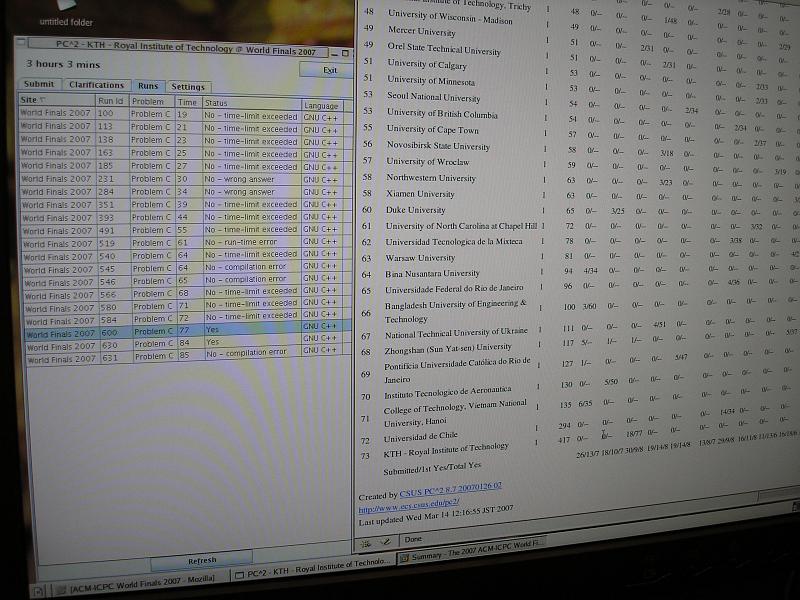Click Warsaw University scoreboard row
This screenshot has width=800, height=600.
pos(579,257)
